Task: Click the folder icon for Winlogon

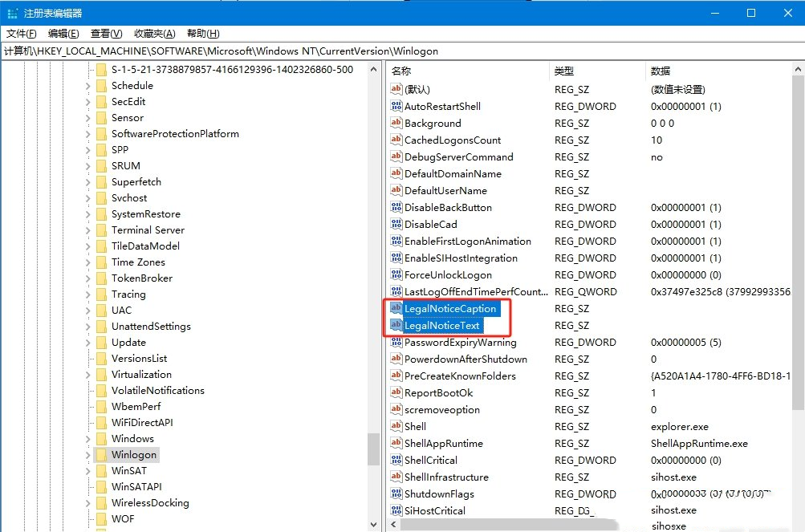Action: coord(101,455)
